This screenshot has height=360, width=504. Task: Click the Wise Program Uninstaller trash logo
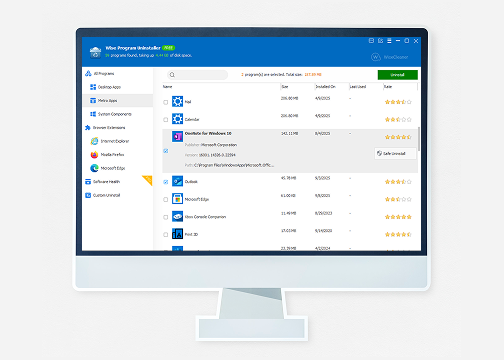[95, 52]
